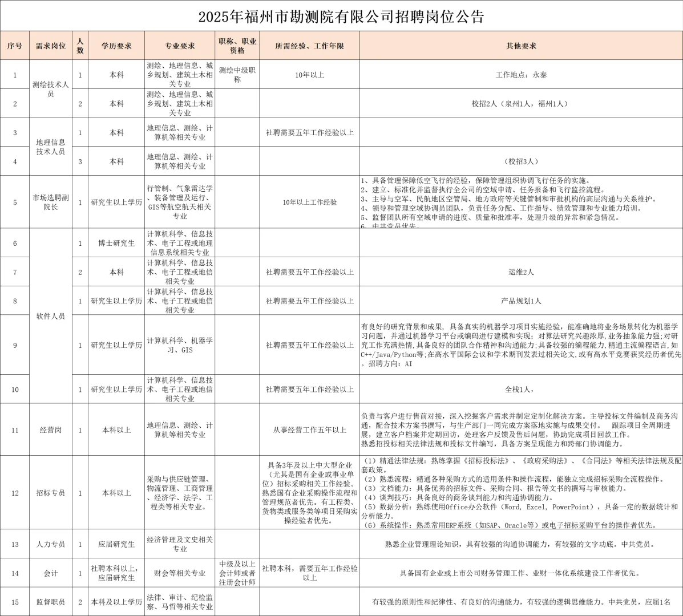Click the 运维2人 cell
Image resolution: width=683 pixels, height=616 pixels.
[x=521, y=271]
